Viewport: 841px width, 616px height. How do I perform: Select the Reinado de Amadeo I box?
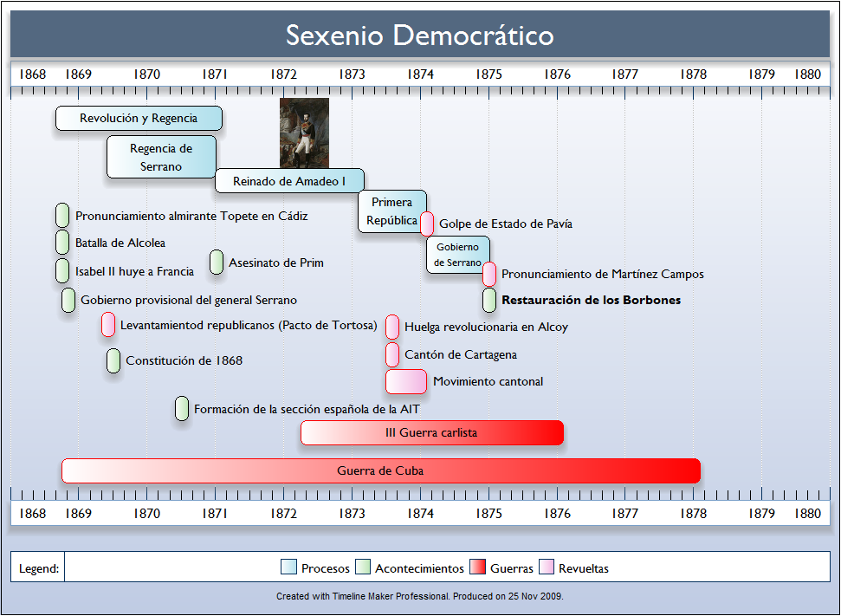[x=289, y=181]
